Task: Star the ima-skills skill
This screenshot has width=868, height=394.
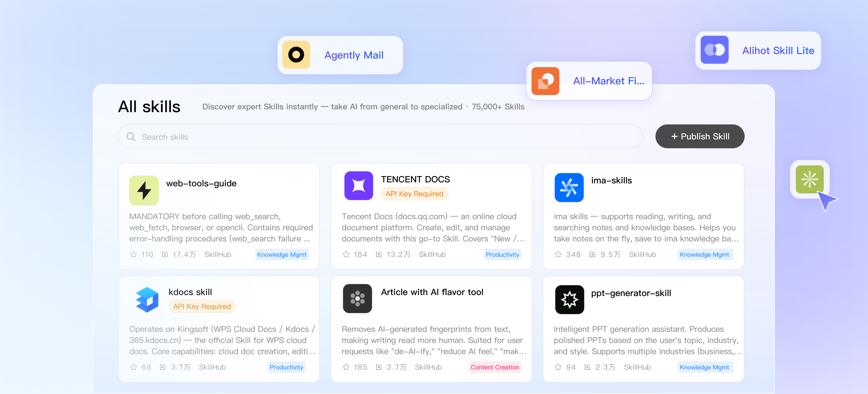Action: [558, 254]
